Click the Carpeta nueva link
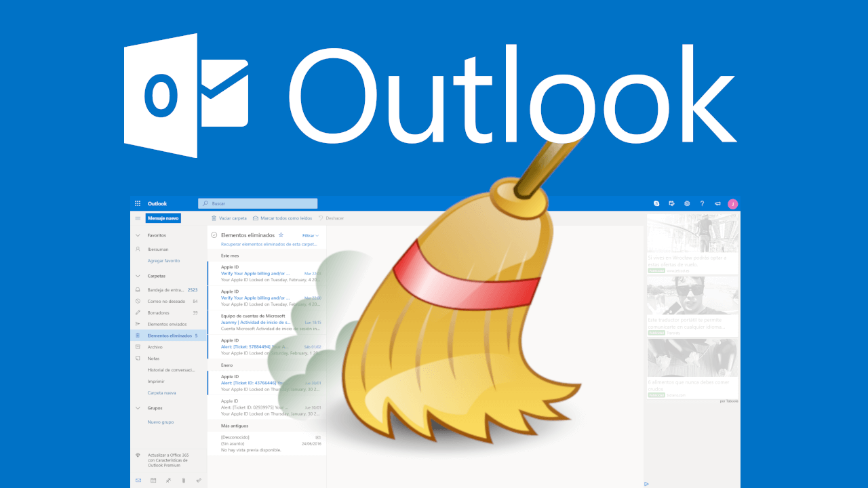Viewport: 868px width, 488px height. [x=161, y=392]
